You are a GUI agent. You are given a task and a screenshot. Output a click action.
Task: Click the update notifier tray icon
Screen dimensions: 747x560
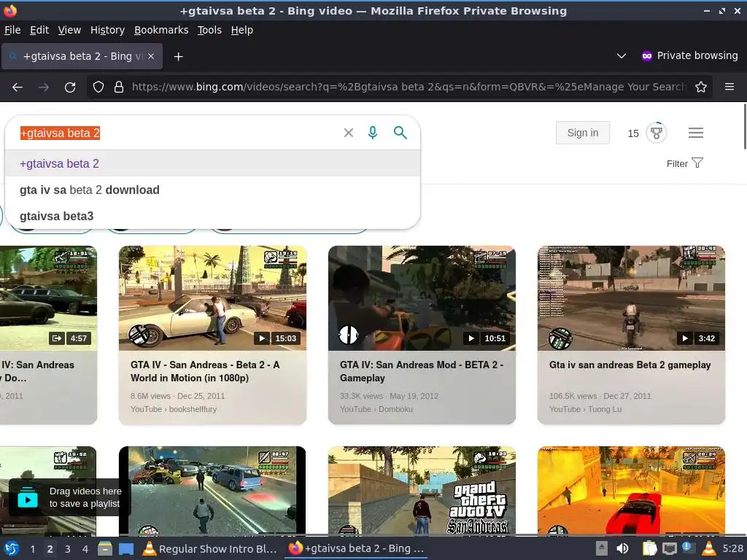[689, 548]
